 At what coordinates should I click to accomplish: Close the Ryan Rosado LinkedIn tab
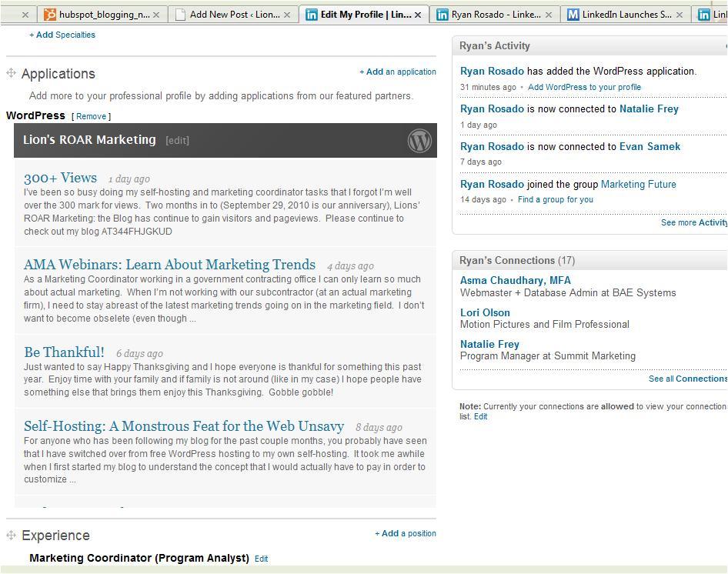[x=549, y=15]
